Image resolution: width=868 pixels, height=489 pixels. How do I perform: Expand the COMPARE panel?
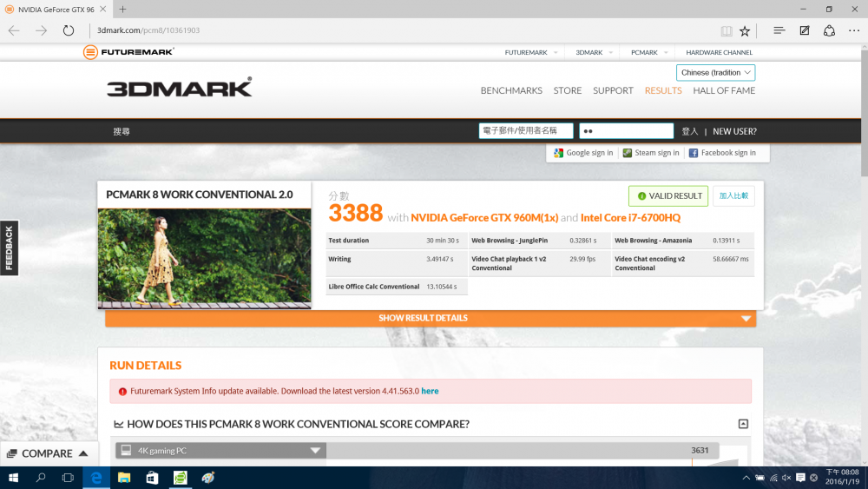point(47,453)
